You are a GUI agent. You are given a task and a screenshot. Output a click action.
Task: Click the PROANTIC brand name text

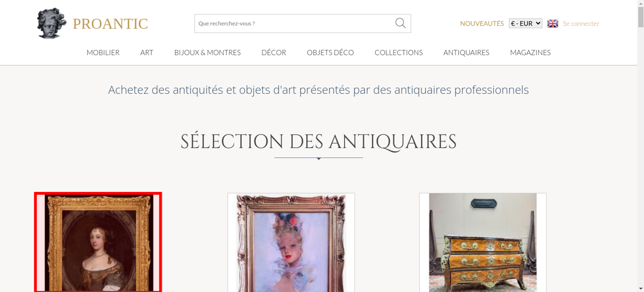point(110,24)
